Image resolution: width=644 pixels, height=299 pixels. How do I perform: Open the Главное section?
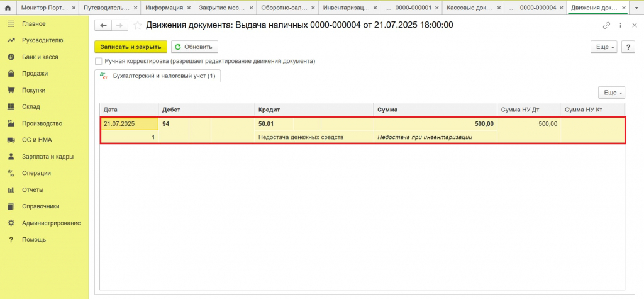[34, 24]
